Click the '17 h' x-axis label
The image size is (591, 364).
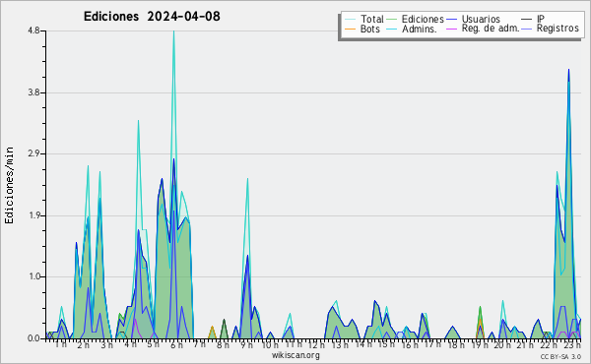432,344
